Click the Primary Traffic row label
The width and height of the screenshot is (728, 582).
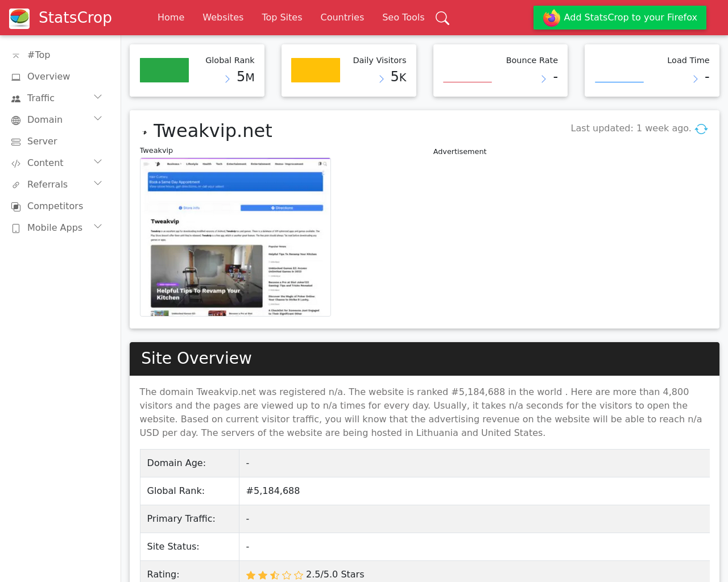(181, 519)
